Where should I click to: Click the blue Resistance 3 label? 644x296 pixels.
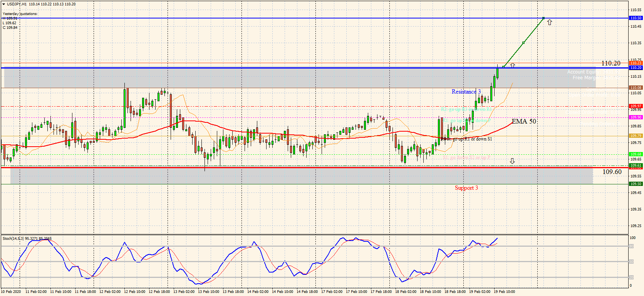[x=466, y=92]
